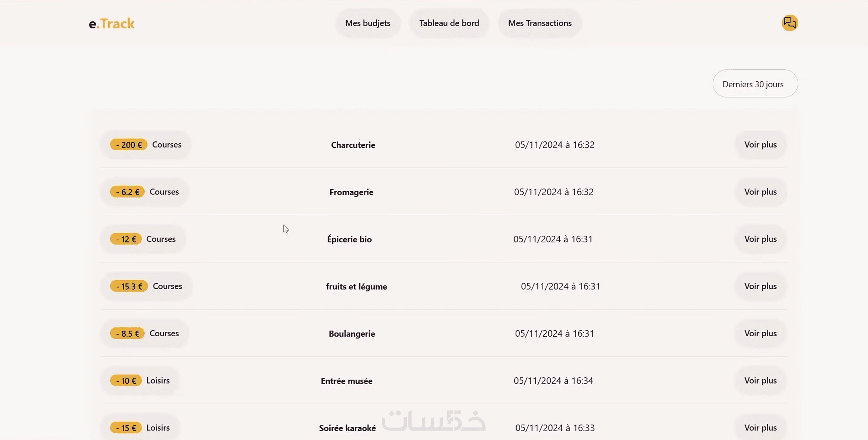Open the Mes budgets tab
868x440 pixels.
click(367, 23)
